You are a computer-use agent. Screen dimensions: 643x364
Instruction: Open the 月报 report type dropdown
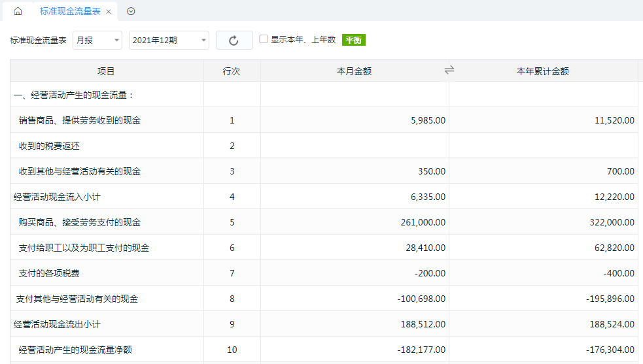(97, 40)
